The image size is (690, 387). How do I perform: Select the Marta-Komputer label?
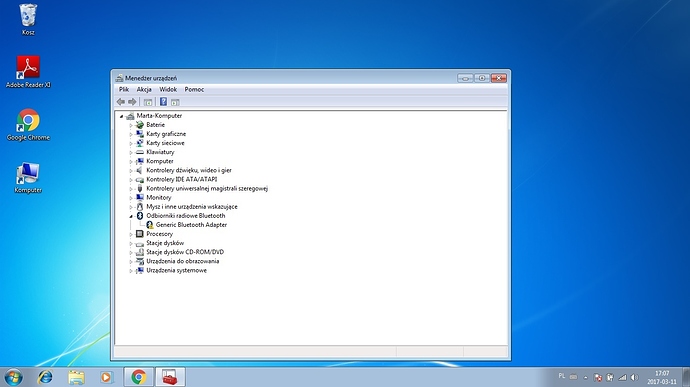[159, 116]
